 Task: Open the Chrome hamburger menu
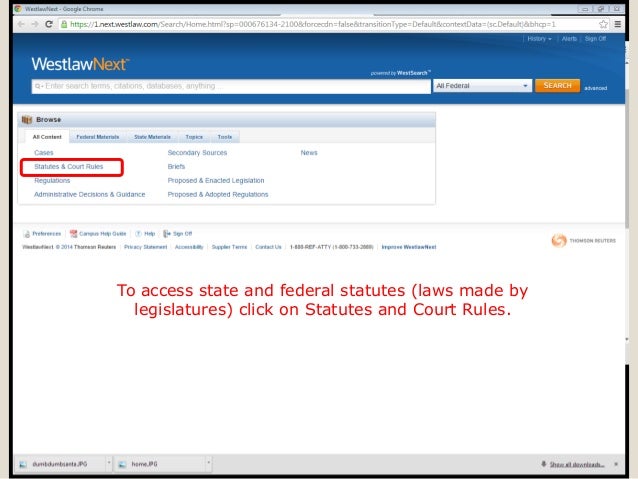pos(618,24)
